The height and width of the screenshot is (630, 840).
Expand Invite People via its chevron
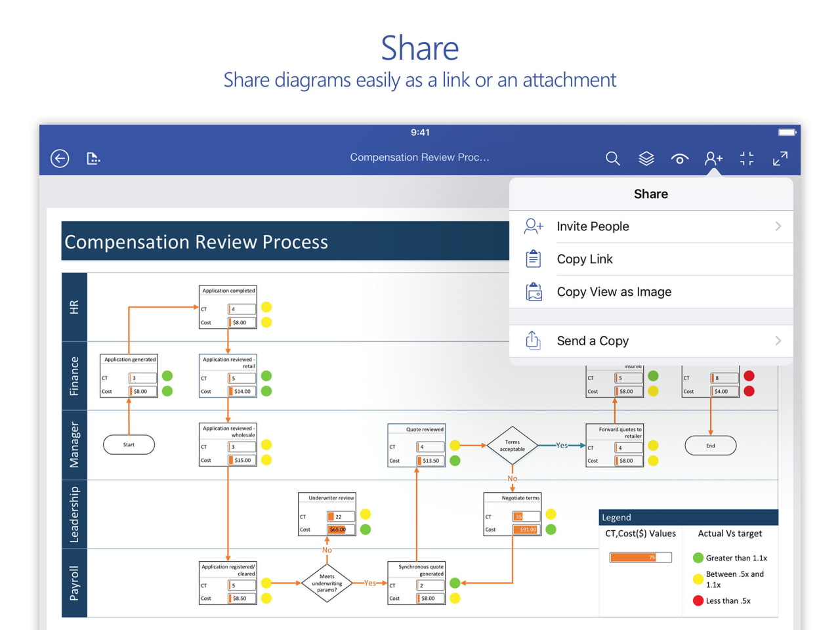(x=778, y=226)
